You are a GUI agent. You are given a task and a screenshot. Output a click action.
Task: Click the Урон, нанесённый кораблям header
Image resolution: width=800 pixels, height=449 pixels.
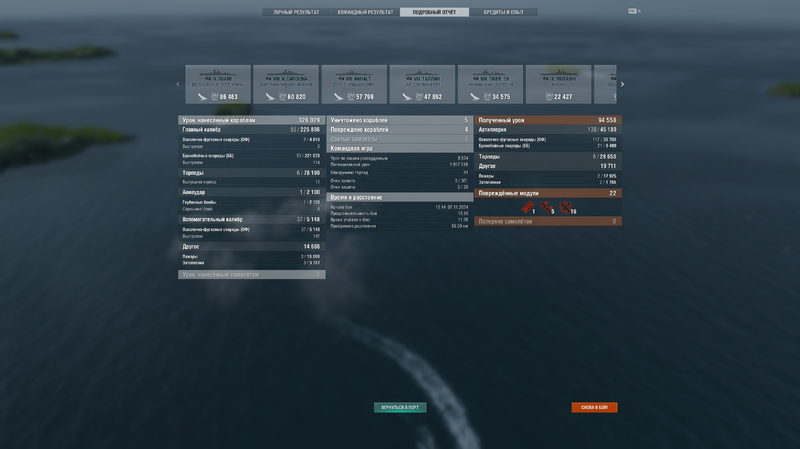252,120
